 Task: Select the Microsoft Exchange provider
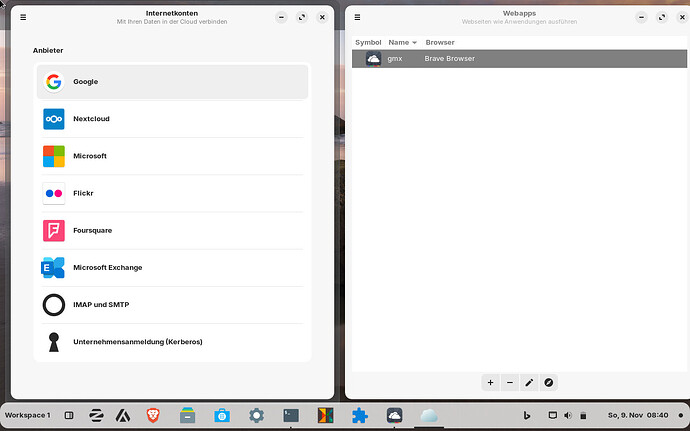click(x=172, y=268)
